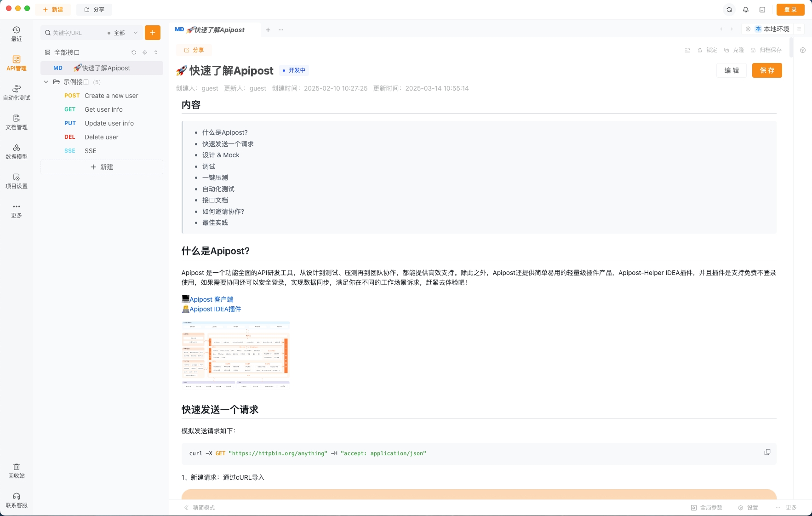Open the DEL Delete user request
Screen dimensions: 812x516
coord(102,137)
